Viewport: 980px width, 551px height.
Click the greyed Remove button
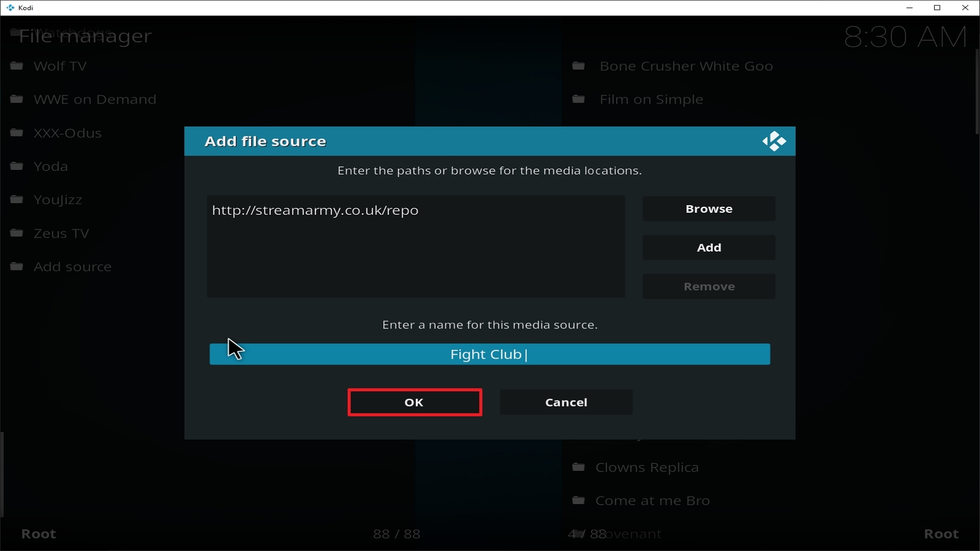[x=708, y=286]
